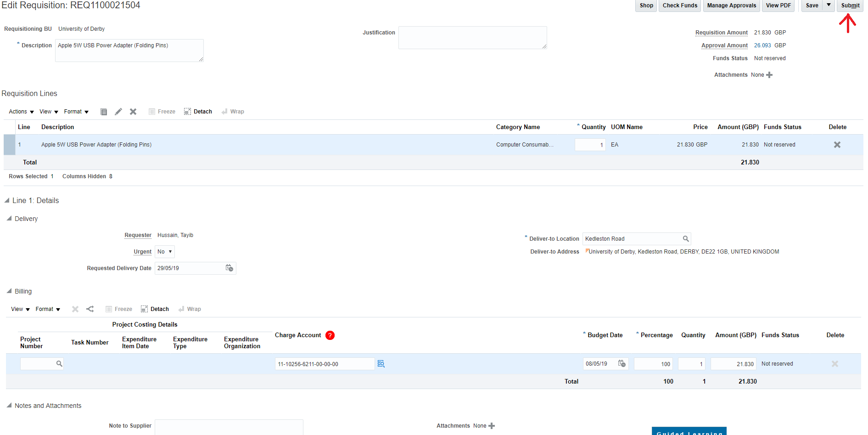The image size is (868, 435).
Task: Collapse Notes and Attachments section
Action: pos(9,405)
